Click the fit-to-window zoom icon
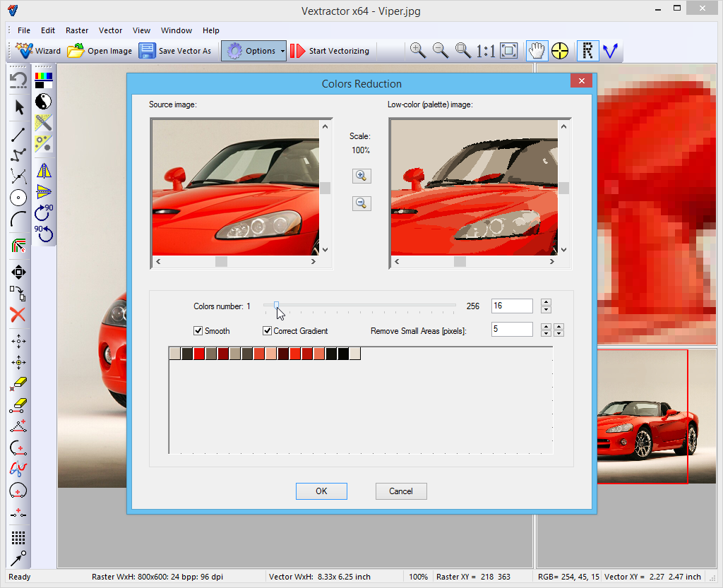Viewport: 723px width, 588px height. [508, 51]
